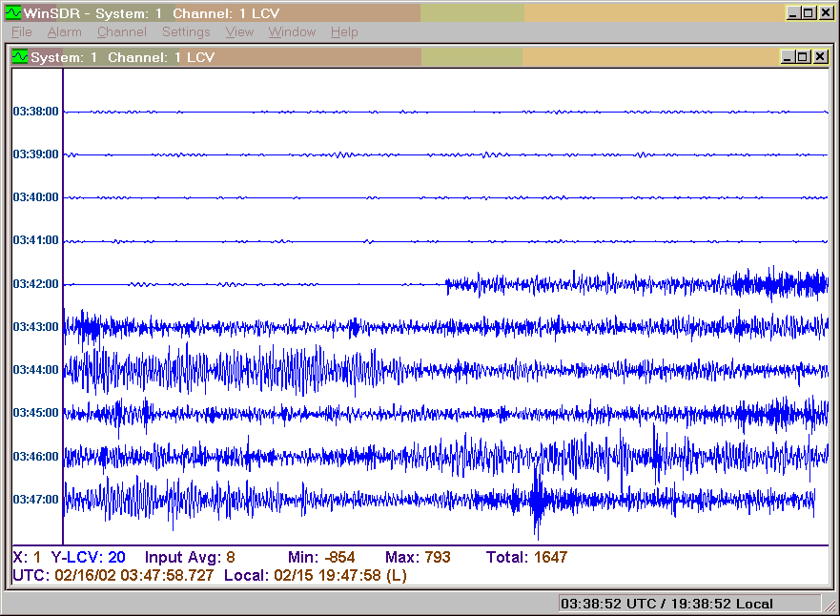Click the main window resize grip corner

830,606
